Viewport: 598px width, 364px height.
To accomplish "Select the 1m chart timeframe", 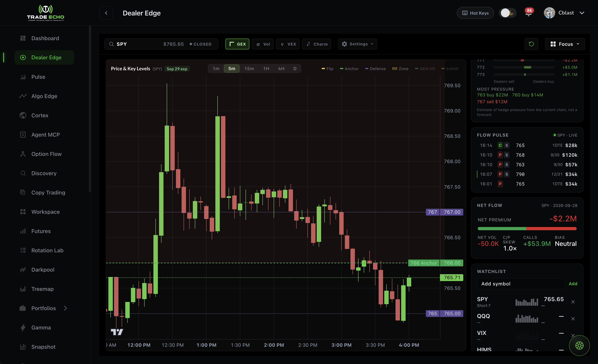I will [x=216, y=69].
